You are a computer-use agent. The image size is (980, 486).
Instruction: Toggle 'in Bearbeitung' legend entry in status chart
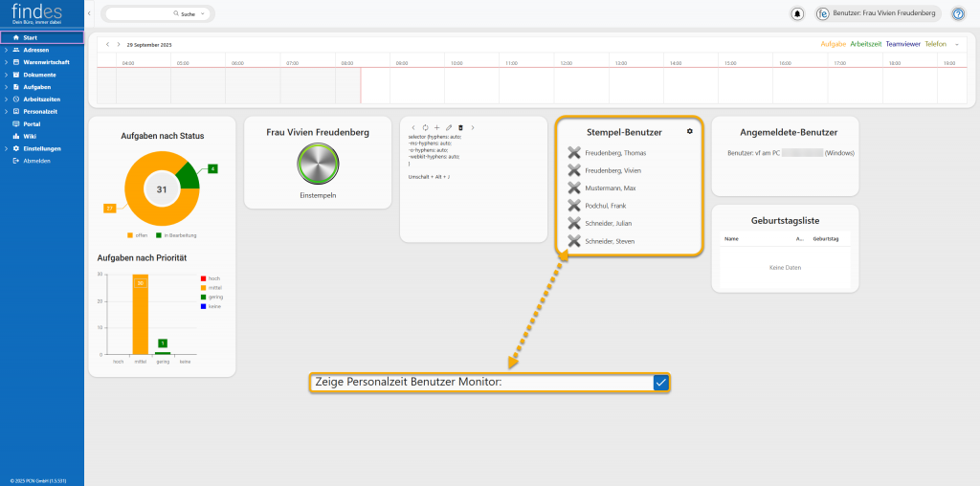tap(177, 235)
